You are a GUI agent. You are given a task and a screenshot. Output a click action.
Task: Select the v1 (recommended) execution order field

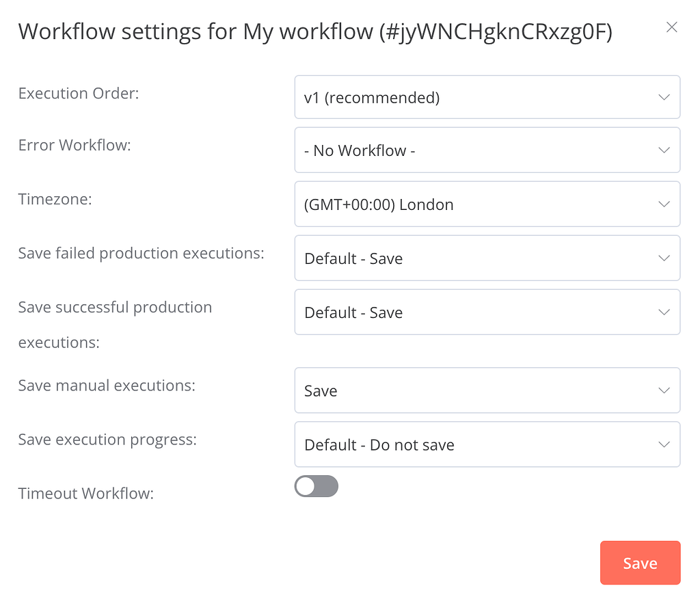pyautogui.click(x=487, y=97)
